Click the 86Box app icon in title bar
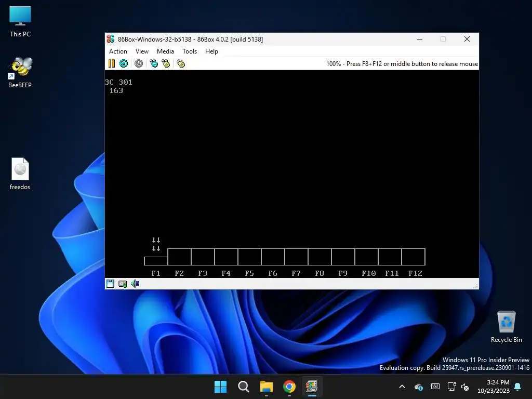Screen dimensions: 532x399 (x=111, y=39)
